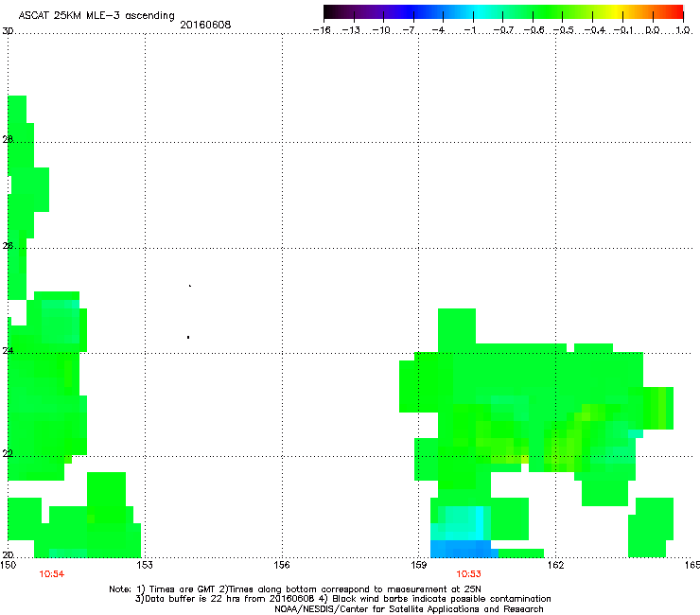Screen dimensions: 700x615
Task: Click the latitude axis label "28"
Action: point(8,139)
